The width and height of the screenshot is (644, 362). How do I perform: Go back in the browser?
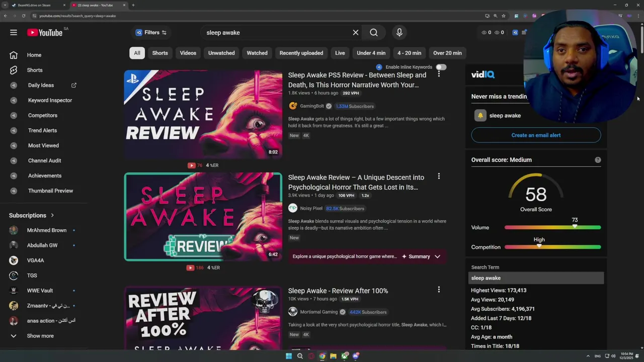[6, 16]
